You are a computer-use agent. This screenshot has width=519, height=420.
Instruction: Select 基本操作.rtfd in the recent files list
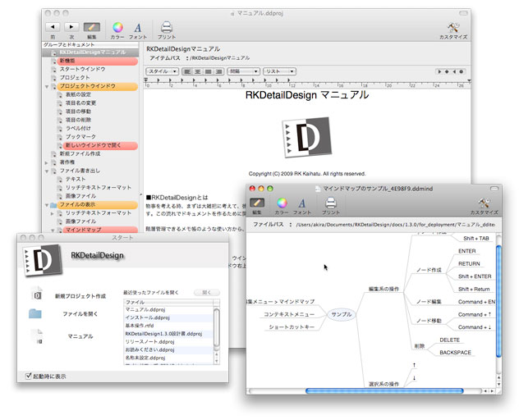pyautogui.click(x=168, y=326)
